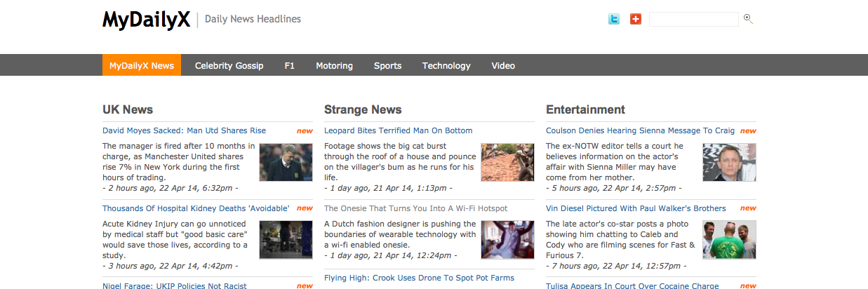Click '1 day ago, 21 Apr 14, 12:24pm' timestamp

(390, 255)
